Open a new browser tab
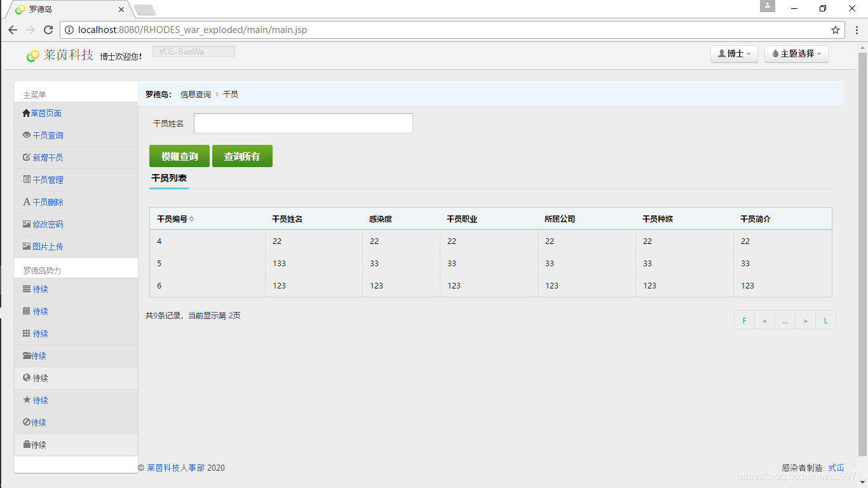This screenshot has height=488, width=868. tap(145, 10)
